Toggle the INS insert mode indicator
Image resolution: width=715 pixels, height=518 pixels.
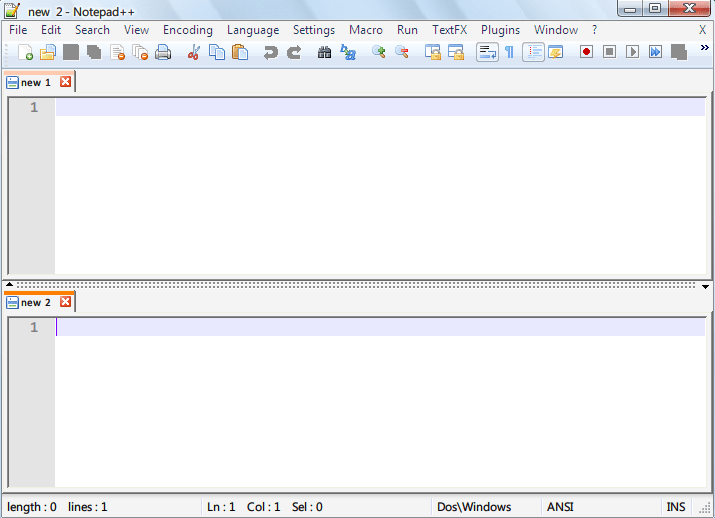(676, 507)
